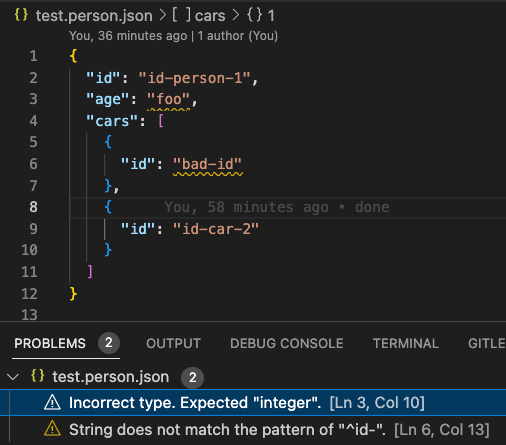This screenshot has width=506, height=445.
Task: Click the author CodeLens 'You, 36 minutes ago'
Action: coord(128,36)
